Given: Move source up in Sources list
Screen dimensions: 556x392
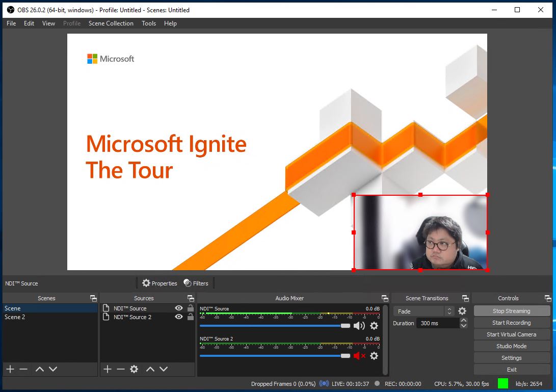Looking at the screenshot, I should click(x=150, y=369).
